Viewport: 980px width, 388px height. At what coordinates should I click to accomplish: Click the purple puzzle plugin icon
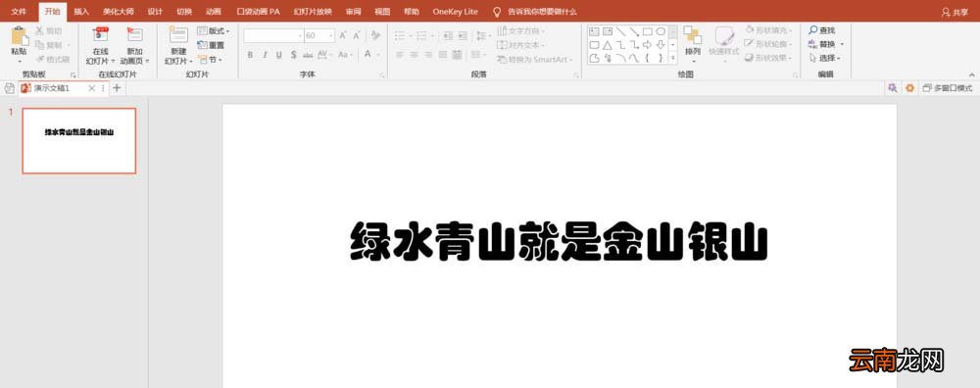893,88
